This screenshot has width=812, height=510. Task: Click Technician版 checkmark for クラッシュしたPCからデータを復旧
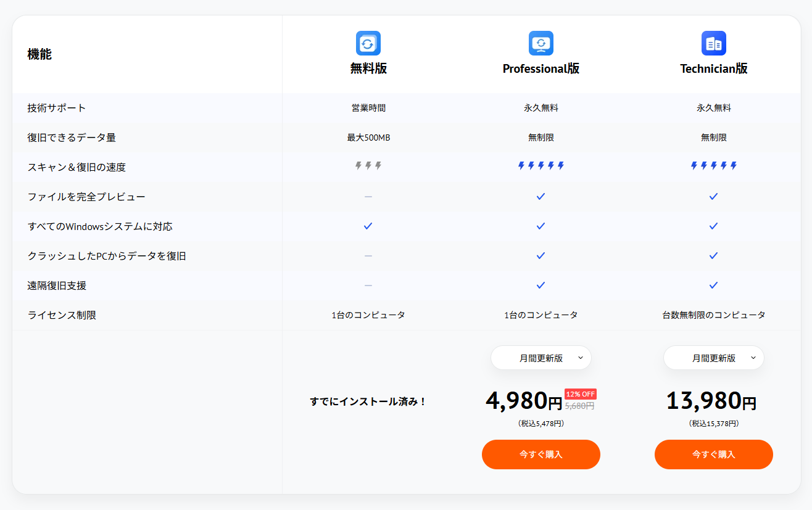[714, 255]
